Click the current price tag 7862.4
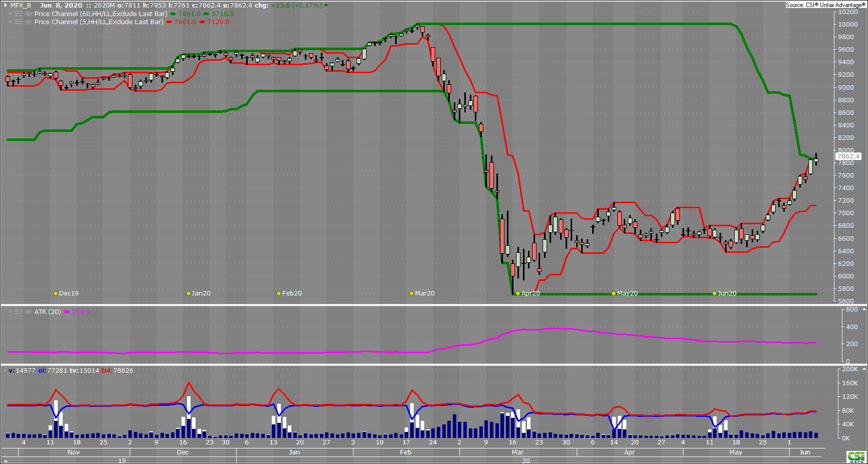The width and height of the screenshot is (868, 464). (848, 157)
